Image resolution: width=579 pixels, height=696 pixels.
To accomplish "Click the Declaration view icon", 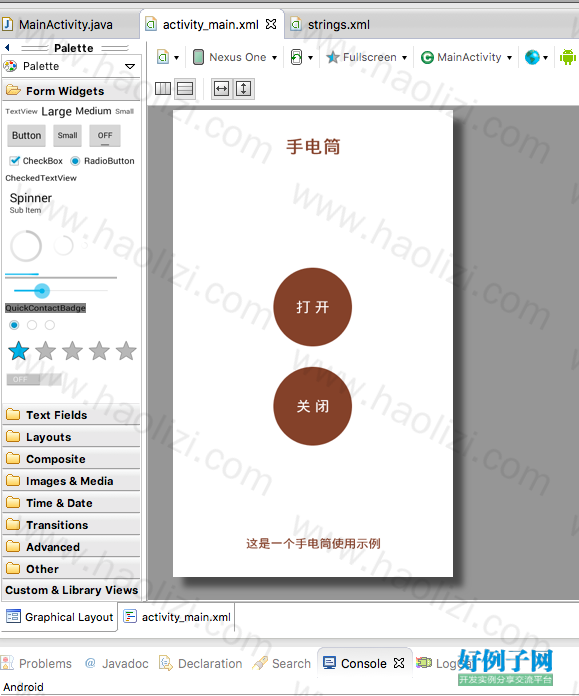I will pyautogui.click(x=166, y=663).
